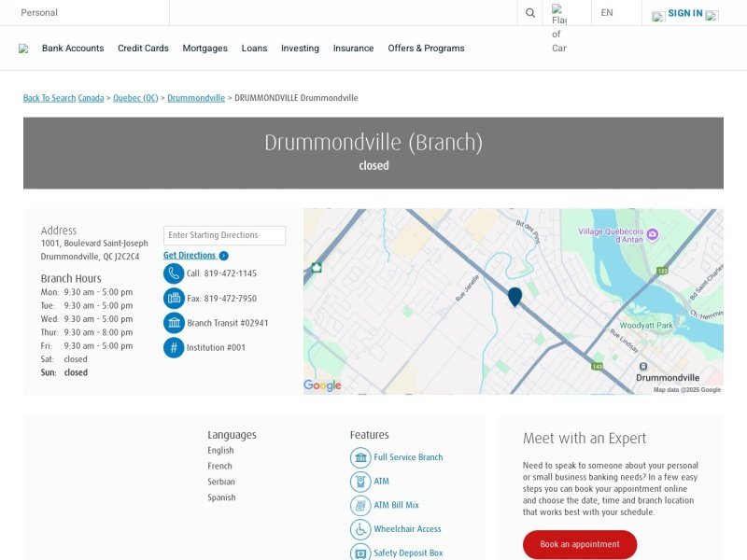Follow the Back To Search link

pos(49,98)
